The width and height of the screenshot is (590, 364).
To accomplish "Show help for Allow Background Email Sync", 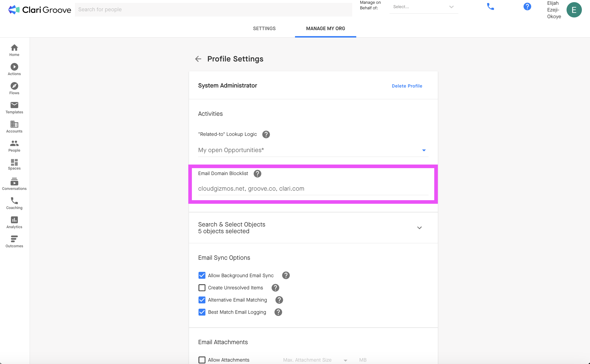I will click(x=286, y=276).
